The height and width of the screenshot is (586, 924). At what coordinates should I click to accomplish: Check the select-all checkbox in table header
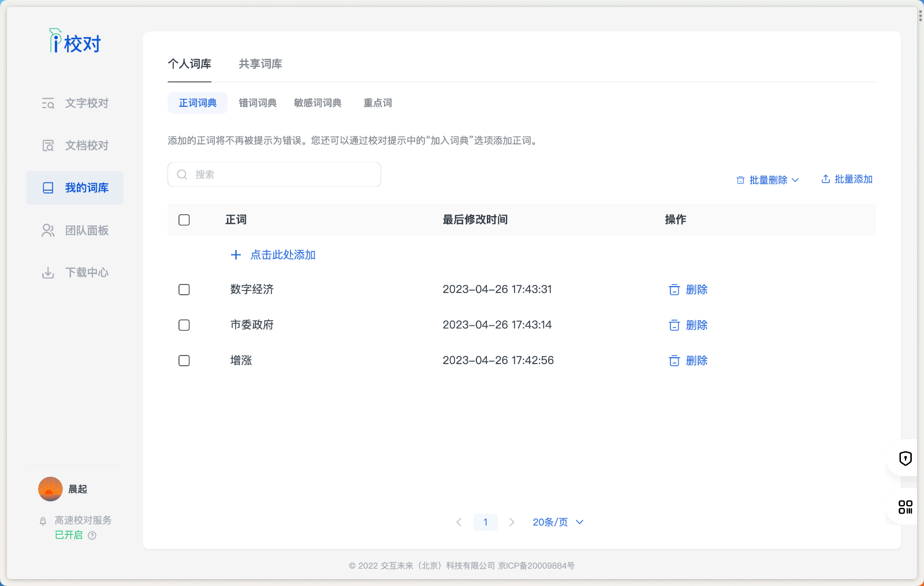point(184,220)
